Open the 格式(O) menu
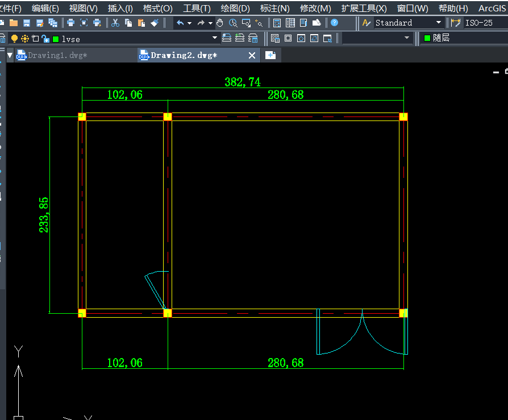The width and height of the screenshot is (508, 420). (x=158, y=8)
